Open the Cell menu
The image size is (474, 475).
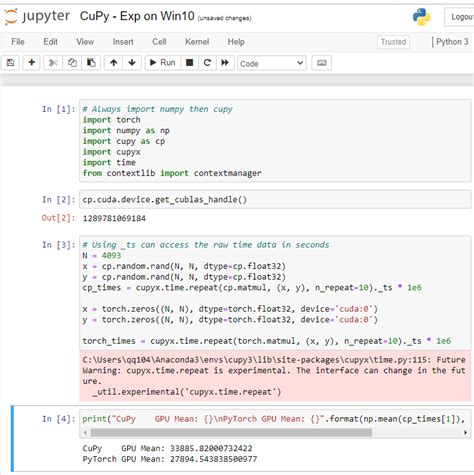click(x=159, y=42)
